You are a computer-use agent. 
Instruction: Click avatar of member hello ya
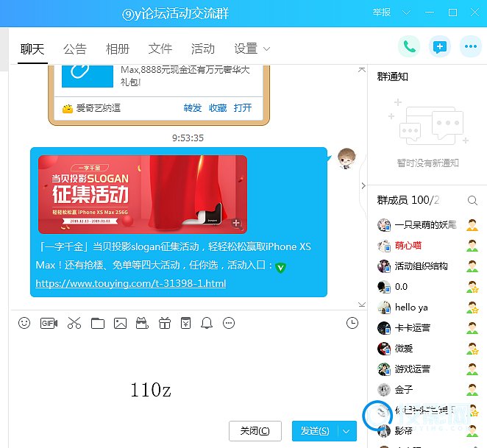click(384, 307)
